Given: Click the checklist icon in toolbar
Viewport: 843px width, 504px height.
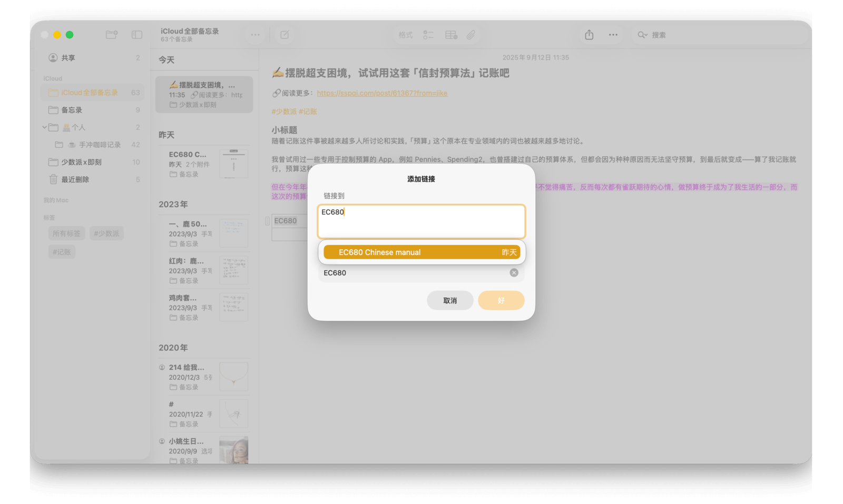Looking at the screenshot, I should point(428,35).
